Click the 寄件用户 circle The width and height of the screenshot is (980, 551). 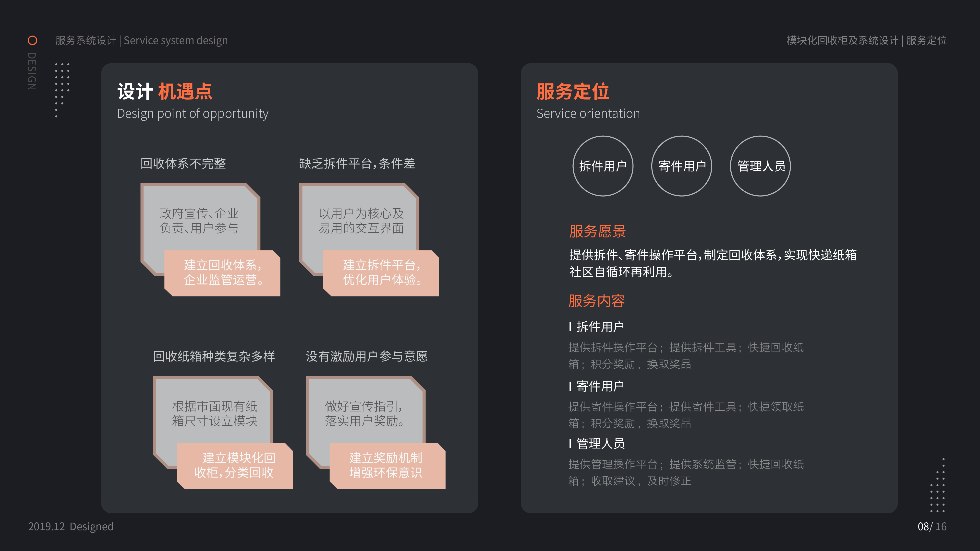682,166
